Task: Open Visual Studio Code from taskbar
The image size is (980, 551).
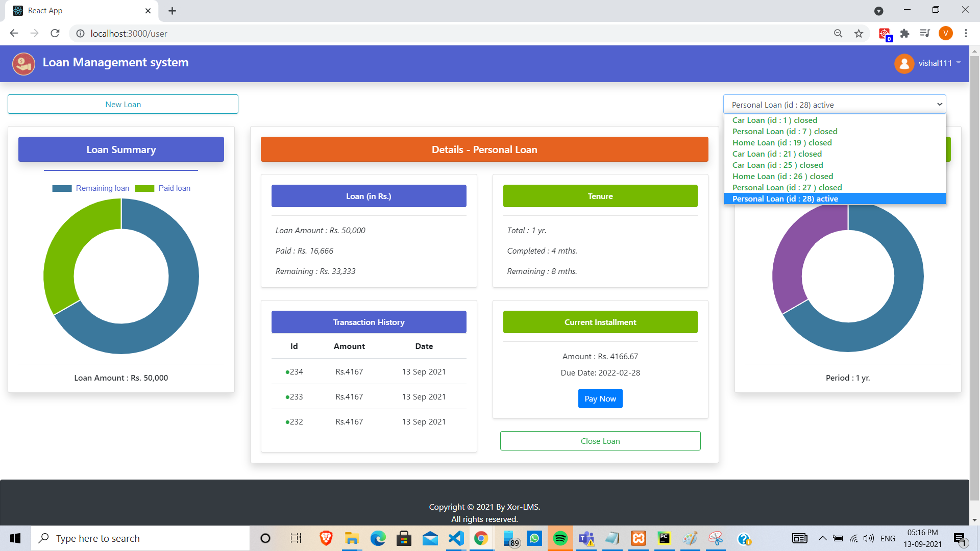Action: (456, 538)
